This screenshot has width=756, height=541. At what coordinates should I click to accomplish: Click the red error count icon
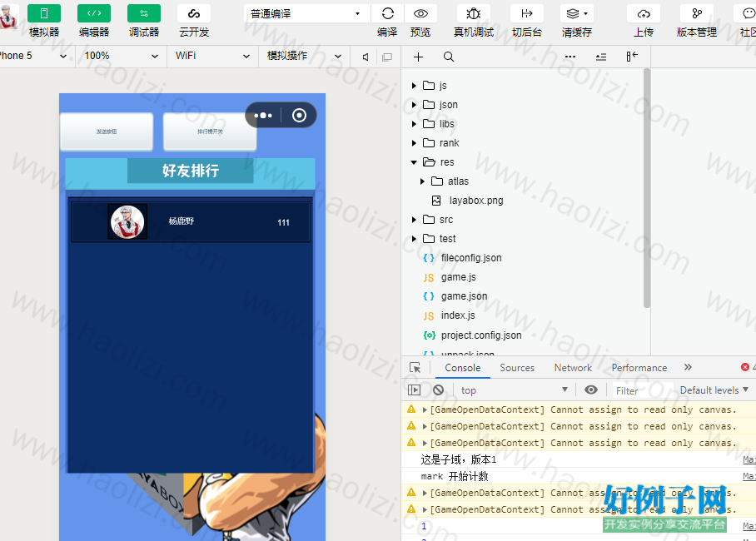click(745, 367)
